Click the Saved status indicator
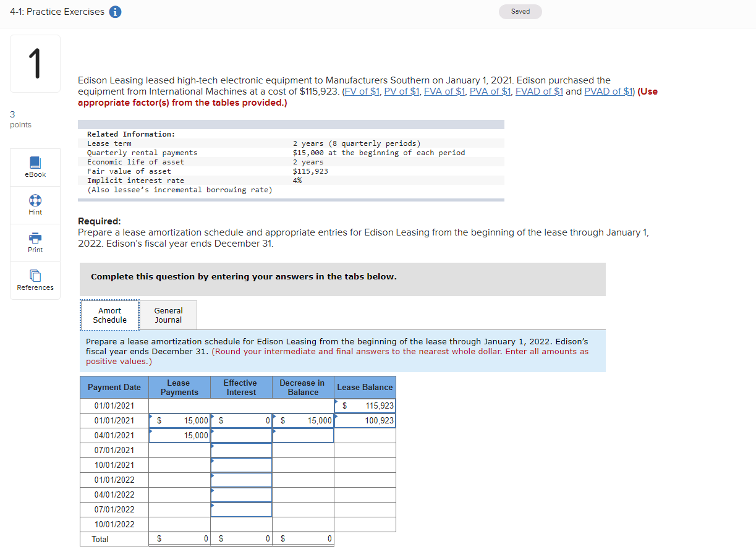756x552 pixels. click(520, 11)
